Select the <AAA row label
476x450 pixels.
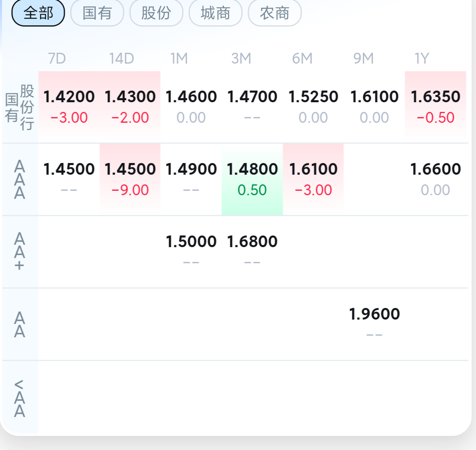20,398
